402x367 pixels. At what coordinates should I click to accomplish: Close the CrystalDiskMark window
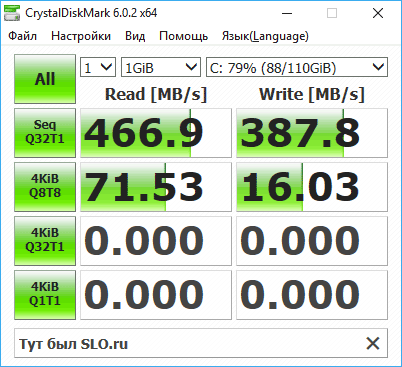[378, 13]
